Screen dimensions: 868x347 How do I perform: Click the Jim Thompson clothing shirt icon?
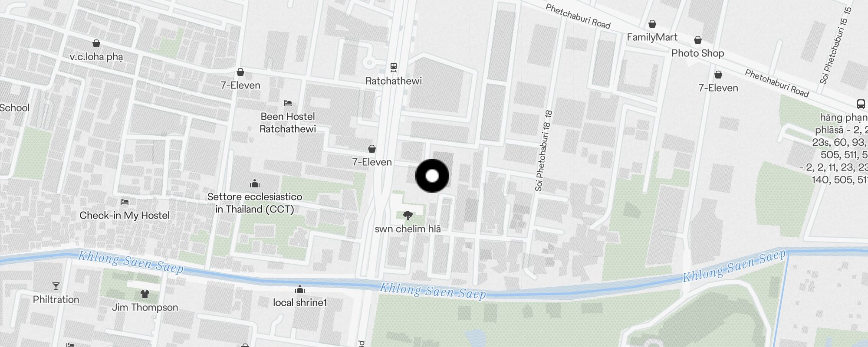coord(145,294)
